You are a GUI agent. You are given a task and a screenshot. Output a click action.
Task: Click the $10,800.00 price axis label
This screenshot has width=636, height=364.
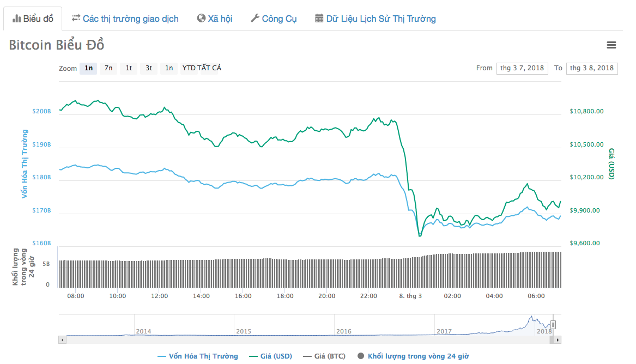(x=586, y=111)
